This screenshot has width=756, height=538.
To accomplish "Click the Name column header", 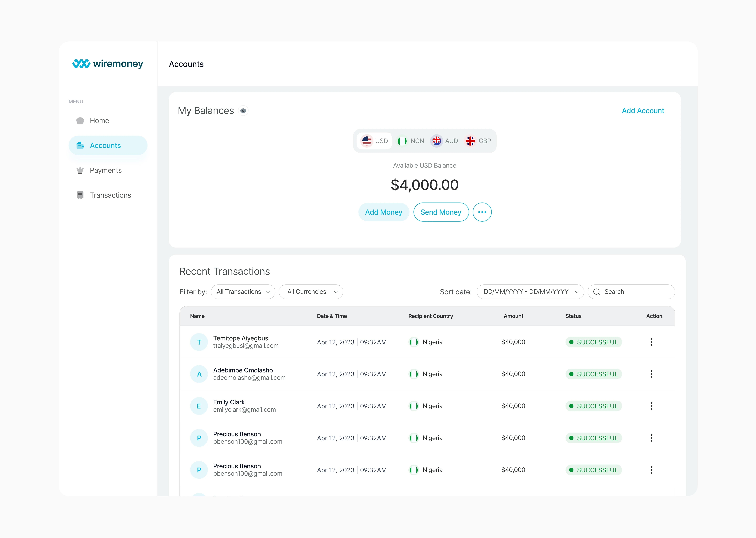I will (x=197, y=316).
